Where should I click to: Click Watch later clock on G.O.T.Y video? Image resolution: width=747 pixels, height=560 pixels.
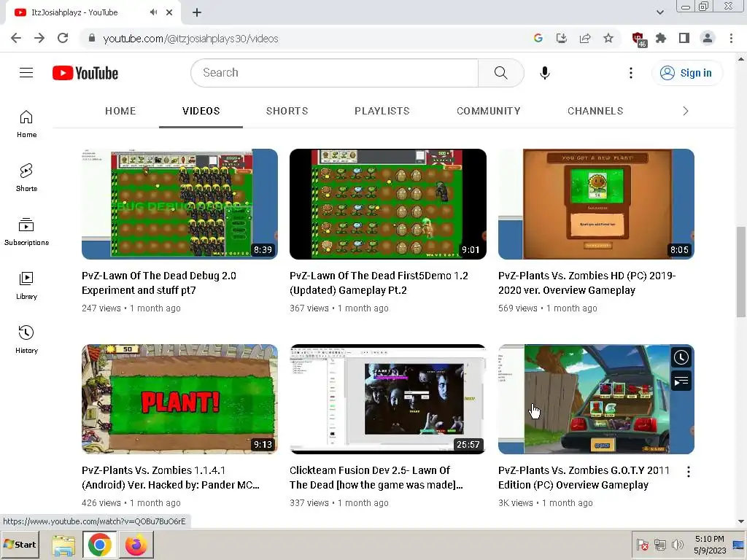(681, 357)
